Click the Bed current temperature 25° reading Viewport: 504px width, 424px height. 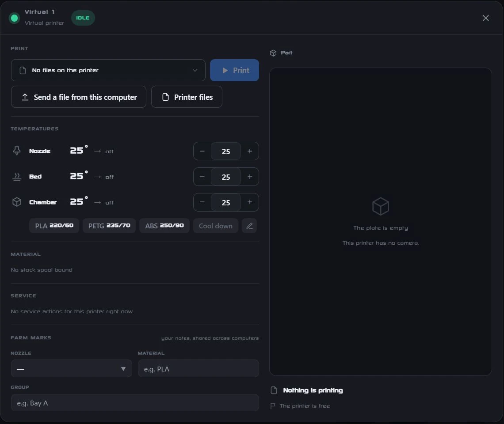pyautogui.click(x=79, y=176)
